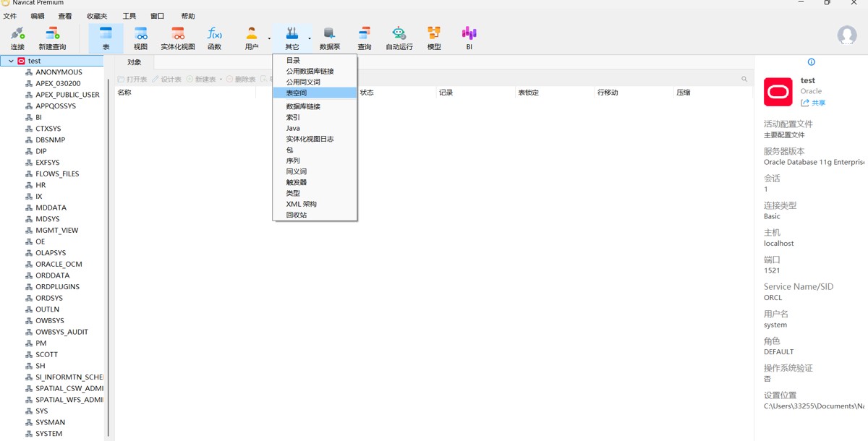The height and width of the screenshot is (441, 868).
Task: Click the 新建查询 (New Query) icon
Action: click(x=52, y=38)
